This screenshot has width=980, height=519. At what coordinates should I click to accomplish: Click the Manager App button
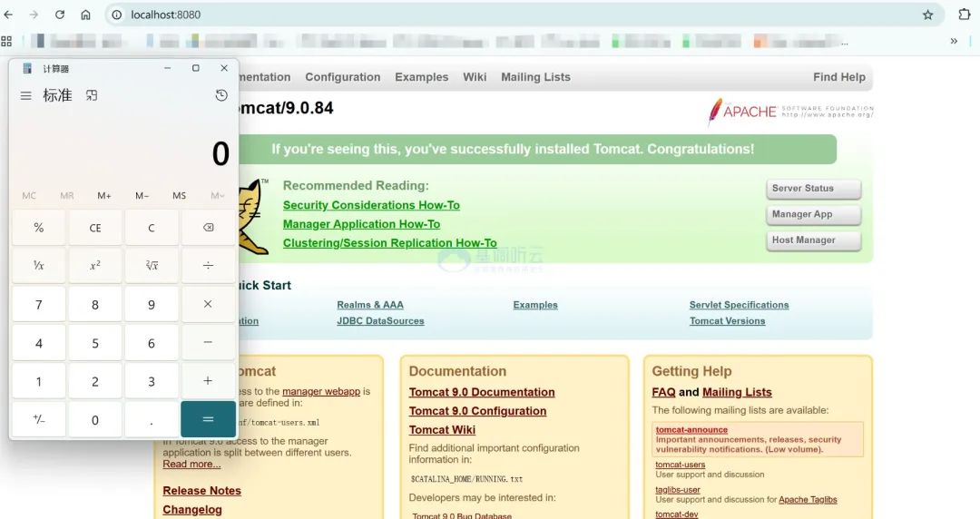(x=813, y=214)
